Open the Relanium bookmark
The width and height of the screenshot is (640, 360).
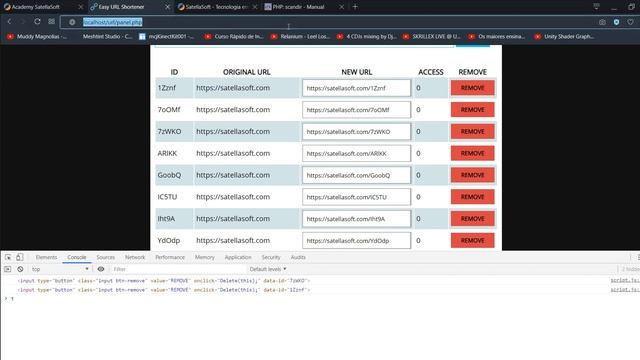coord(300,36)
